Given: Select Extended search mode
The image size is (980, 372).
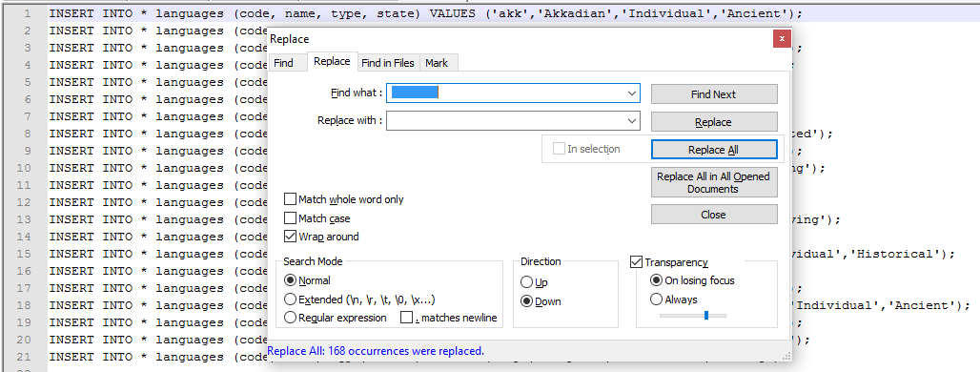Looking at the screenshot, I should (290, 300).
